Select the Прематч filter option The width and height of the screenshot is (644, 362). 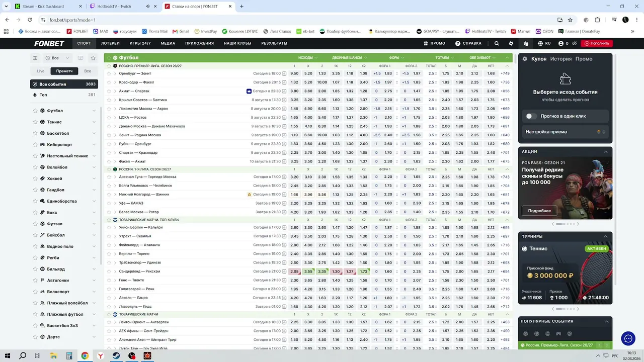64,71
